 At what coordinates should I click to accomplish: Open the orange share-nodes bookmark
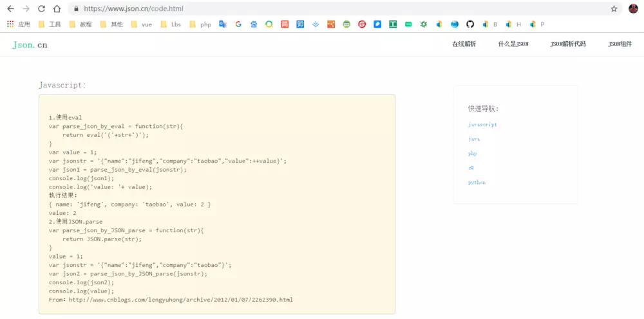point(331,24)
